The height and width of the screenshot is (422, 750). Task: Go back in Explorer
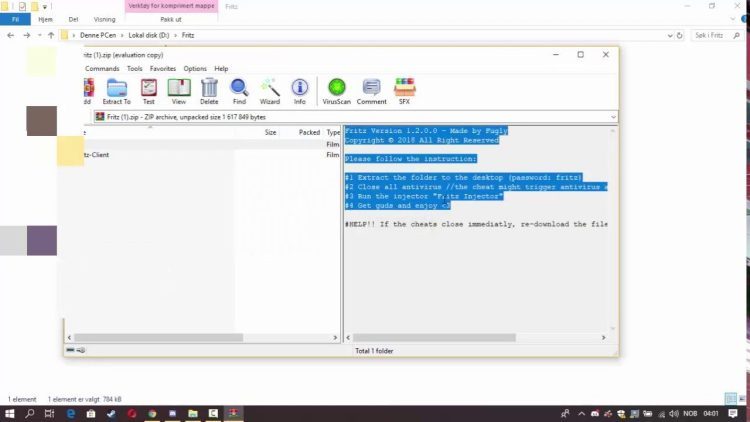pos(11,35)
